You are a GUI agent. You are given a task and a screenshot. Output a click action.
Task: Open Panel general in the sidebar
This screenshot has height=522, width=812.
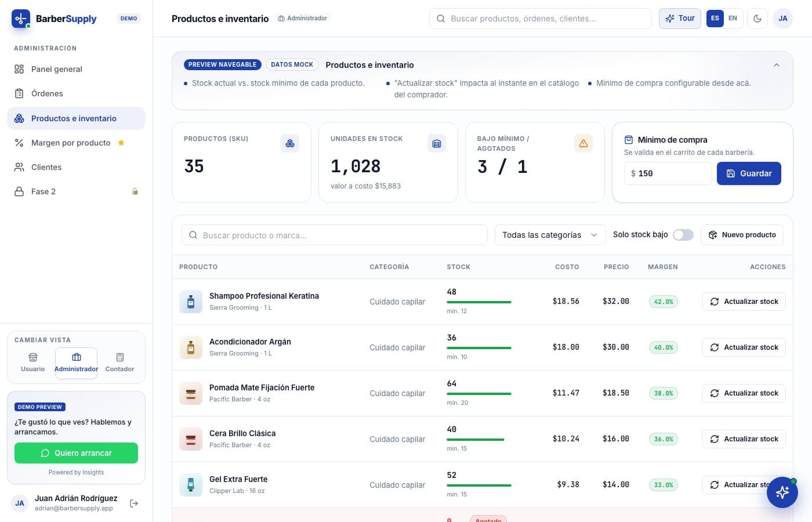tap(76, 69)
